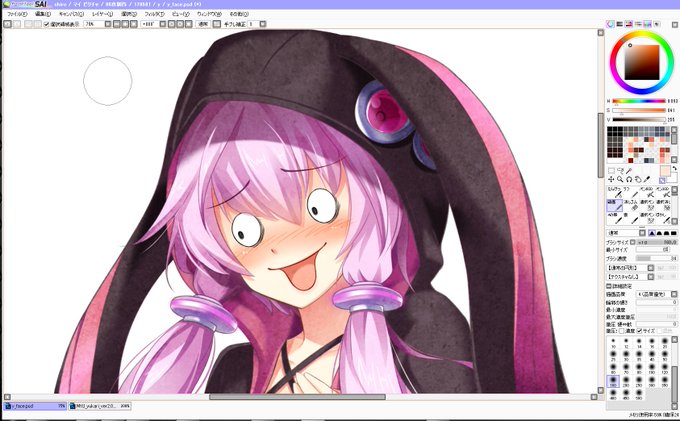Click the vertical canvas scrollbar thumb
The image size is (680, 421).
click(601, 145)
